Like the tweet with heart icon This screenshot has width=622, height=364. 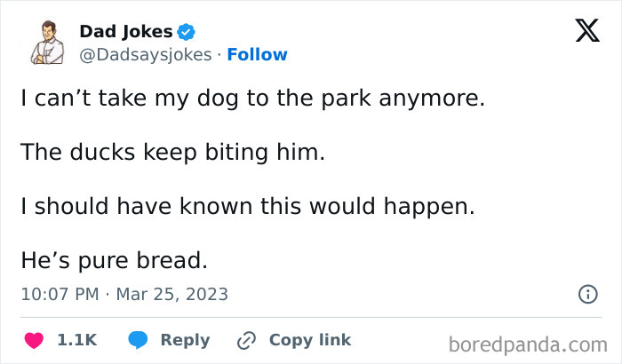point(34,340)
